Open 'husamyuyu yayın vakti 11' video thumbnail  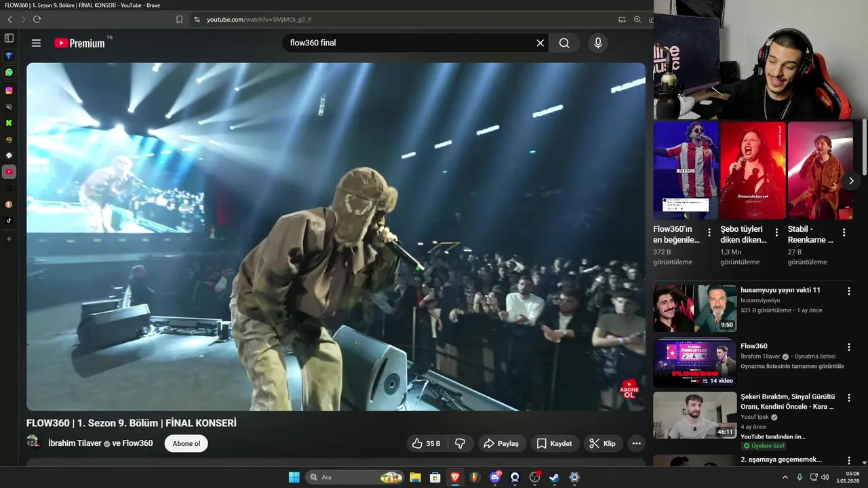tap(694, 308)
